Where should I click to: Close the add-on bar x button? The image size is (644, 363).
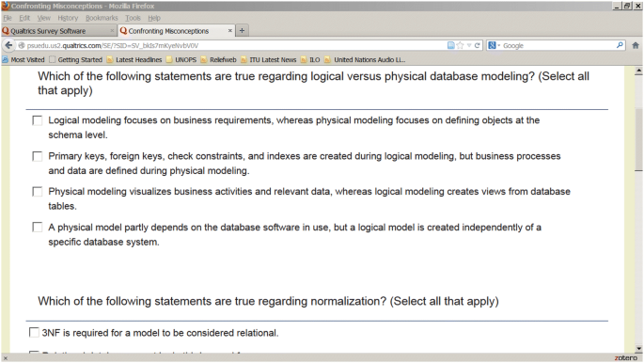pos(5,358)
